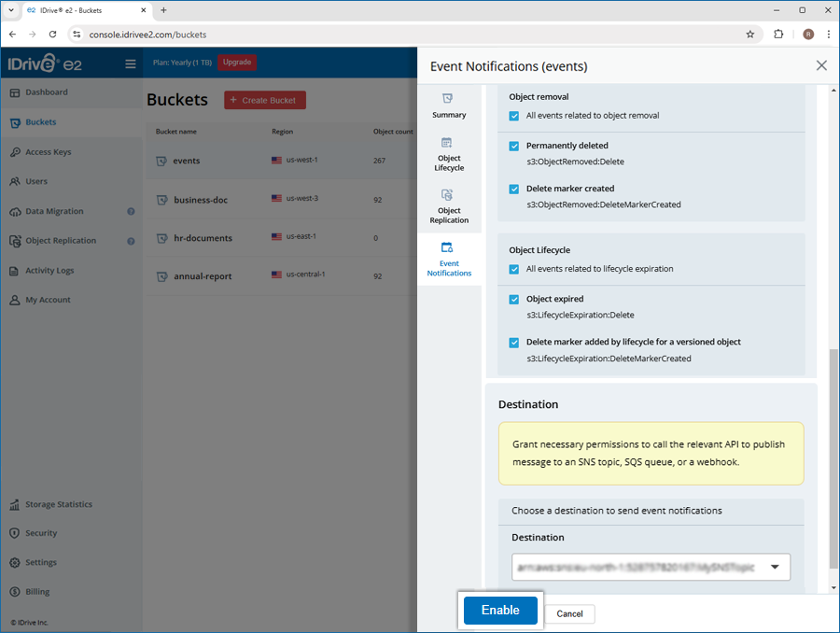Click the Cancel button
The image size is (840, 633).
point(569,613)
